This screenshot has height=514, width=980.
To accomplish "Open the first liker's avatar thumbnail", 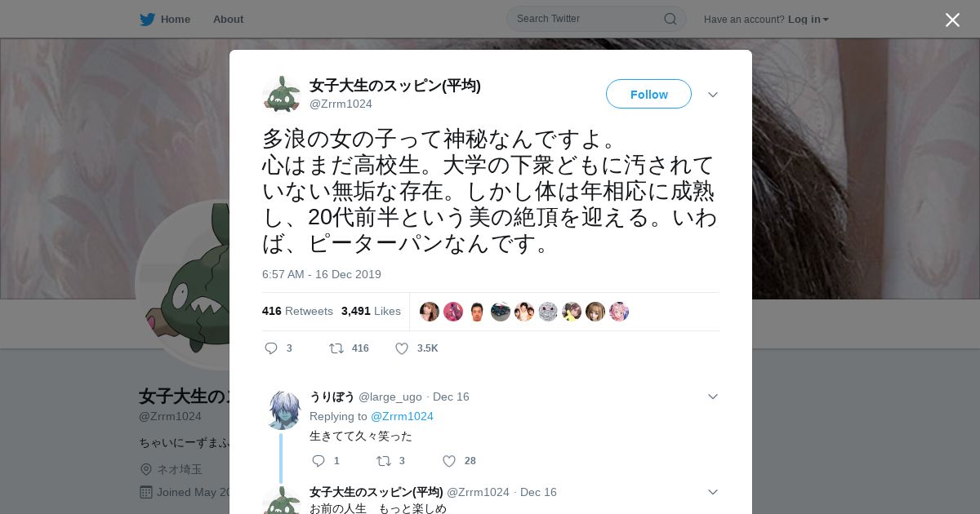I will 430,312.
